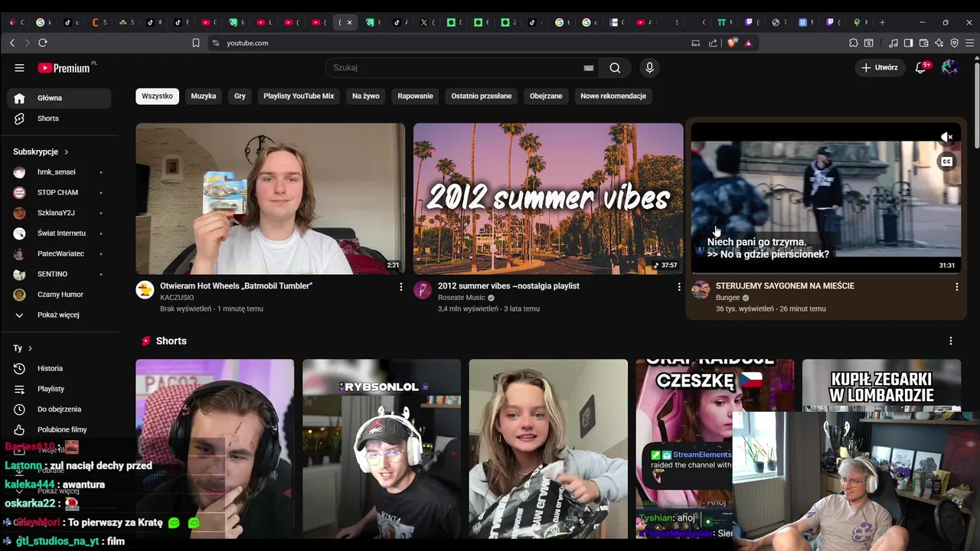Open title Otwieram Hot Wheels Batmobil Tumbler
980x551 pixels.
tap(236, 286)
